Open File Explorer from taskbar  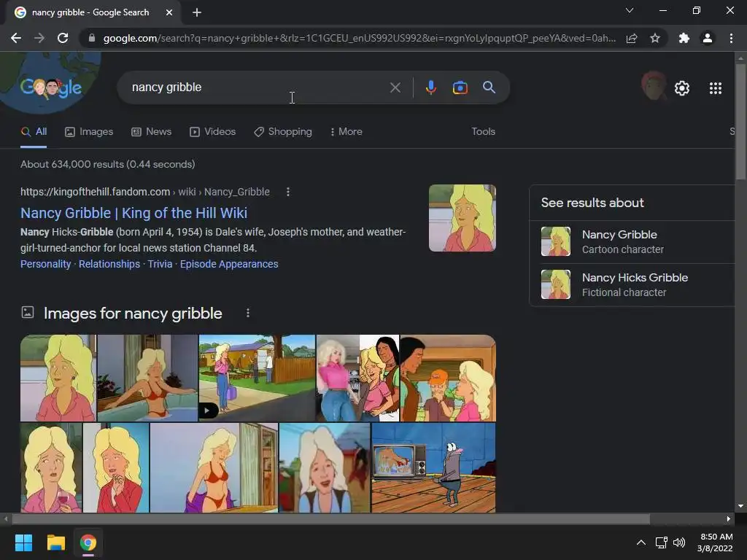[55, 542]
